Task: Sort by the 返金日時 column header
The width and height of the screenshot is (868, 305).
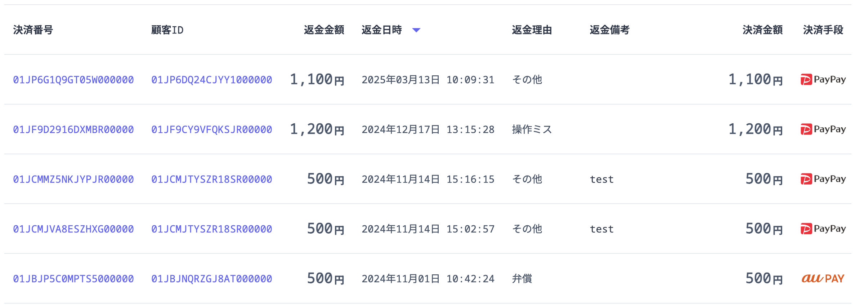Action: pos(381,30)
